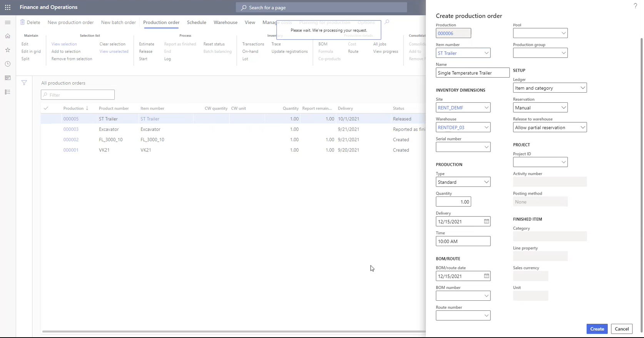Expand the Item number dropdown
This screenshot has width=644, height=338.
tap(487, 53)
